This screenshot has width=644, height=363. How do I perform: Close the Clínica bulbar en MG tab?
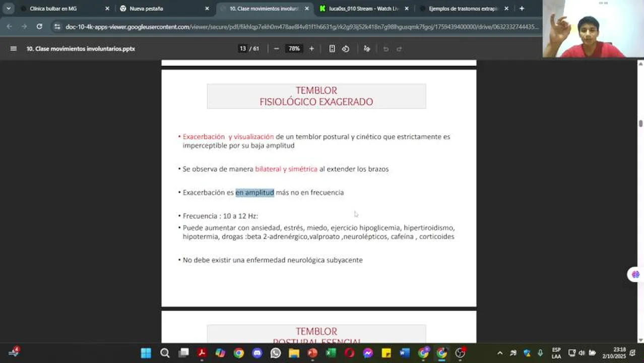(107, 9)
